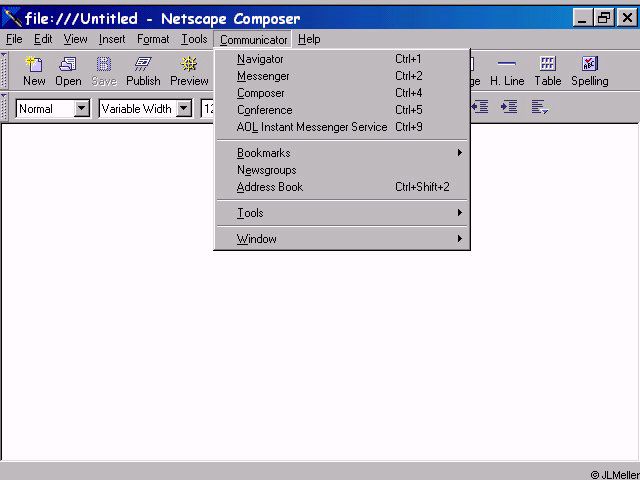Image resolution: width=640 pixels, height=480 pixels.
Task: Select Newsgroups from the menu
Action: pos(342,170)
